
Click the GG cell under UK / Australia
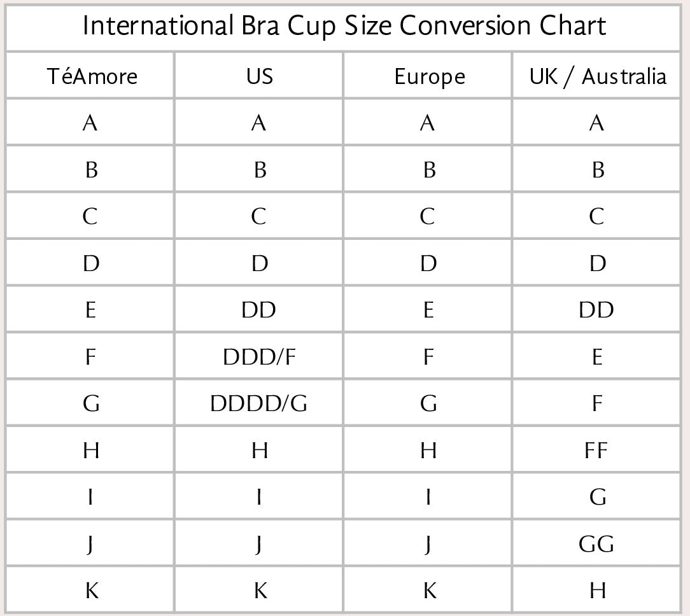596,544
